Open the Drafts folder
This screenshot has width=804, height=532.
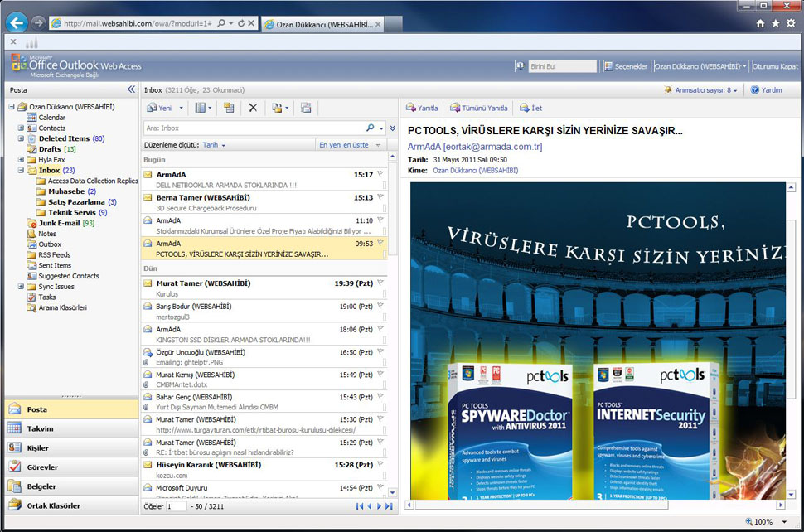click(50, 148)
